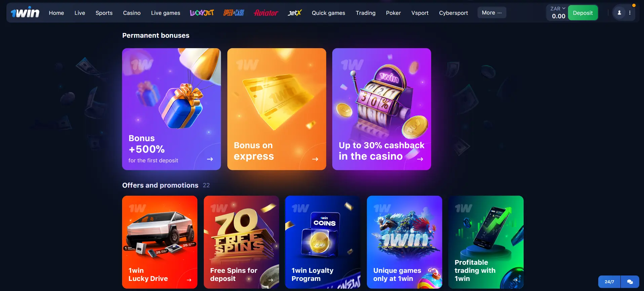Open the Cybersport section

[x=453, y=13]
